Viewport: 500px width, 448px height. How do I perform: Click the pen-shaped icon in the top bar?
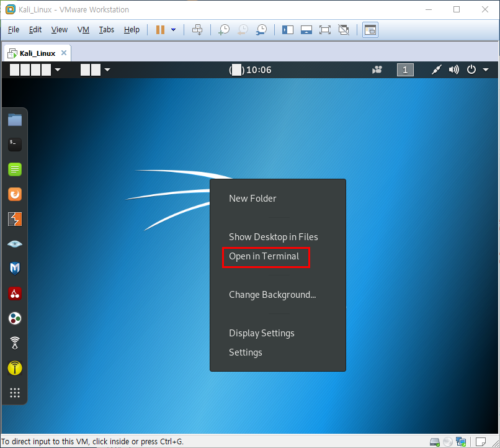(437, 70)
